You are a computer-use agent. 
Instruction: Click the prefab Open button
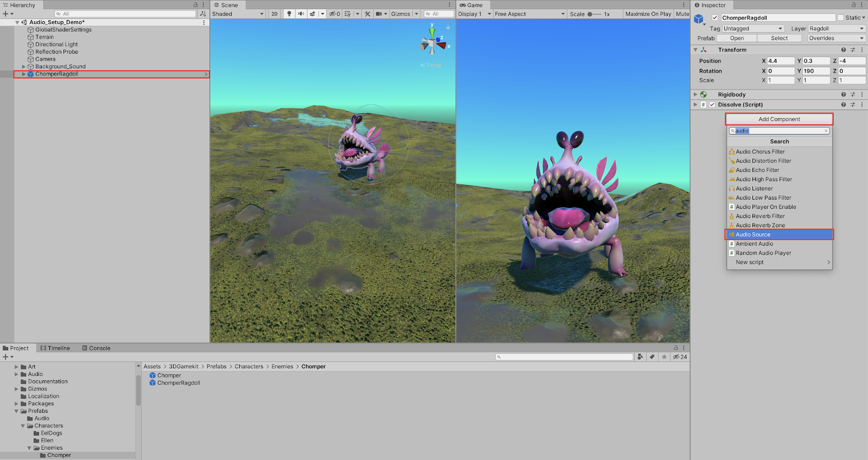[737, 39]
